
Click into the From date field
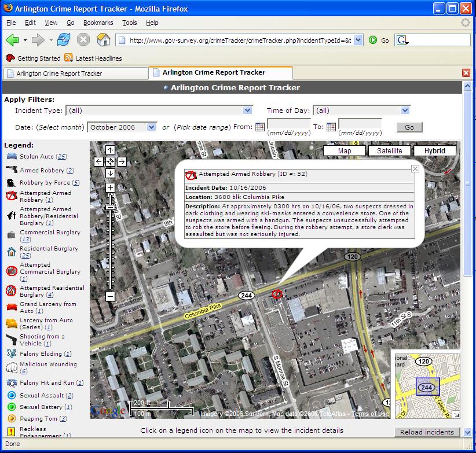(289, 124)
